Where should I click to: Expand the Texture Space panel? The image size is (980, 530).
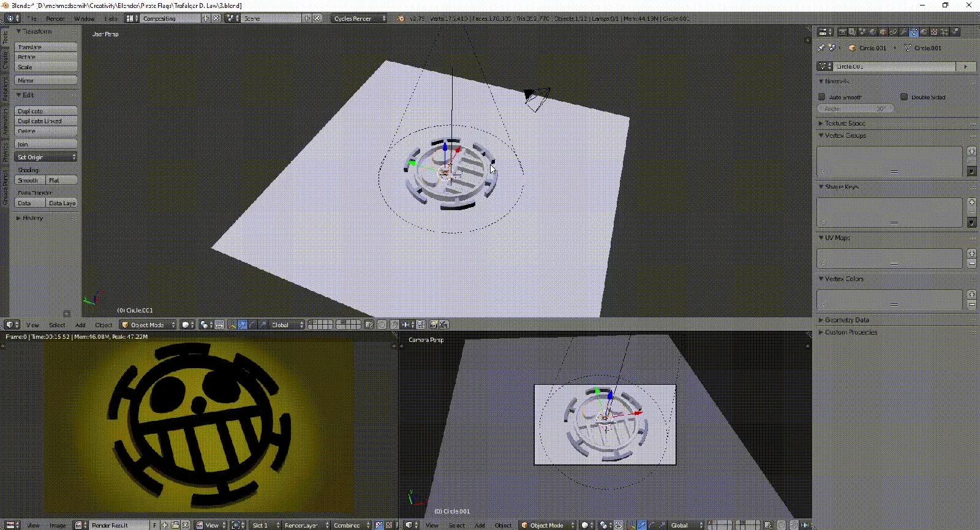pos(845,123)
